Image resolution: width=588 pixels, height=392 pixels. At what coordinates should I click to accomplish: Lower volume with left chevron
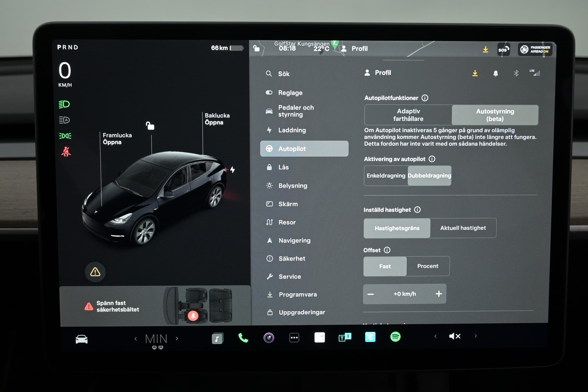pyautogui.click(x=436, y=336)
